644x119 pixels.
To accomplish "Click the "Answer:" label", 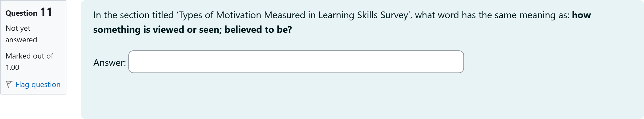I will click(110, 62).
